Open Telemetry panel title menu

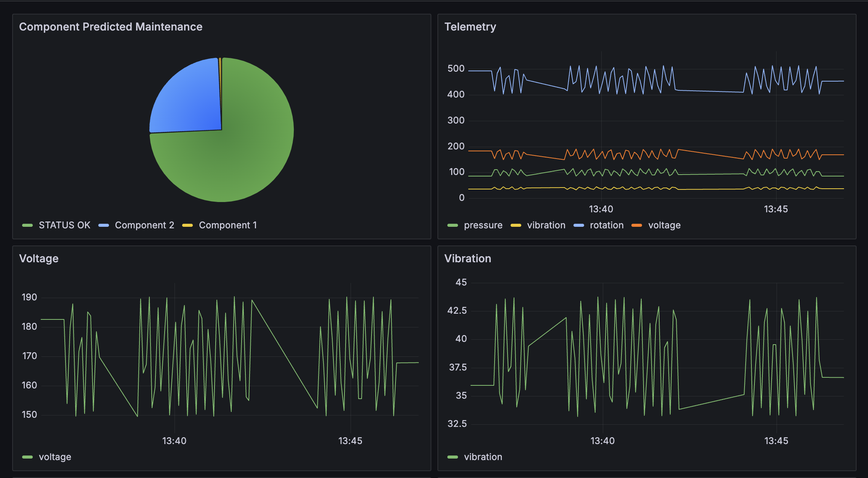point(470,27)
